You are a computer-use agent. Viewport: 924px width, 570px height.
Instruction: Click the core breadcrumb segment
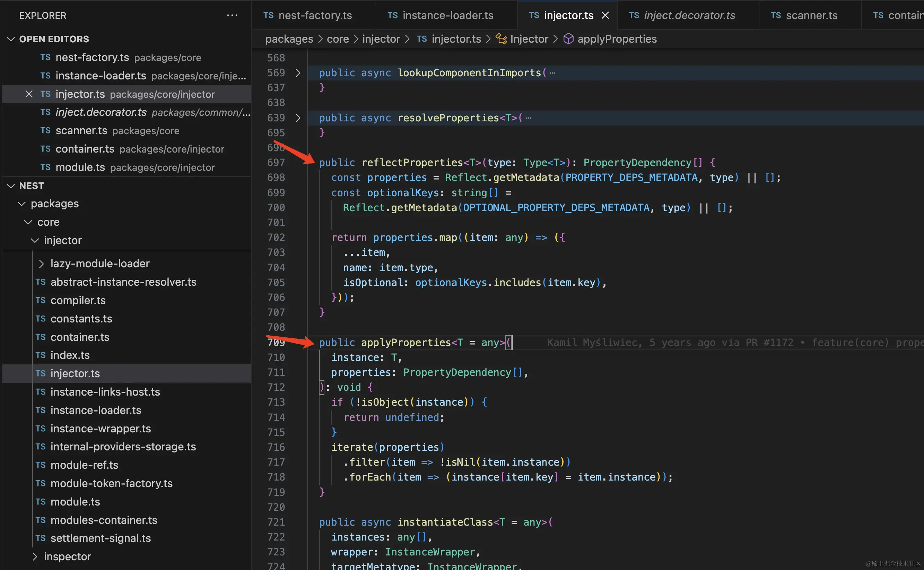(x=338, y=39)
